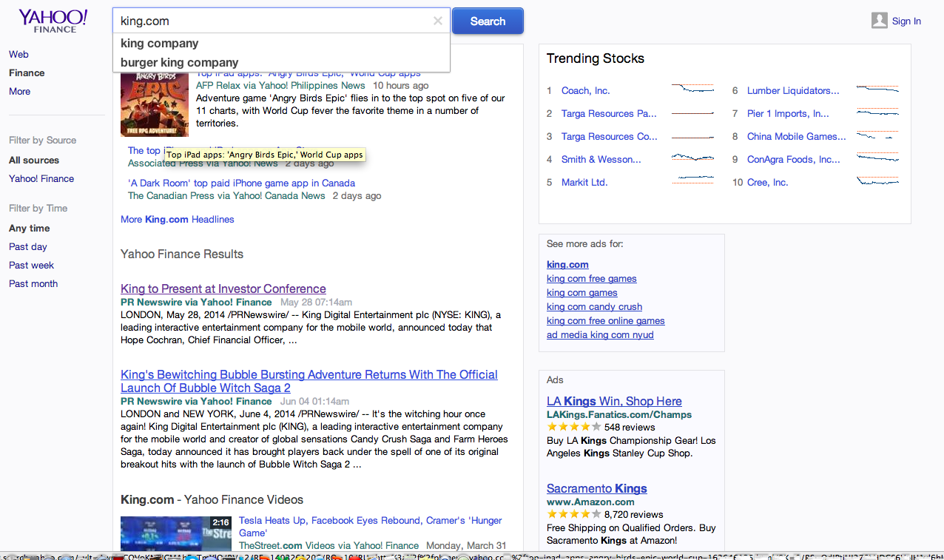
Task: Open trending stock ConAgra Foods, Inc...
Action: pos(794,159)
